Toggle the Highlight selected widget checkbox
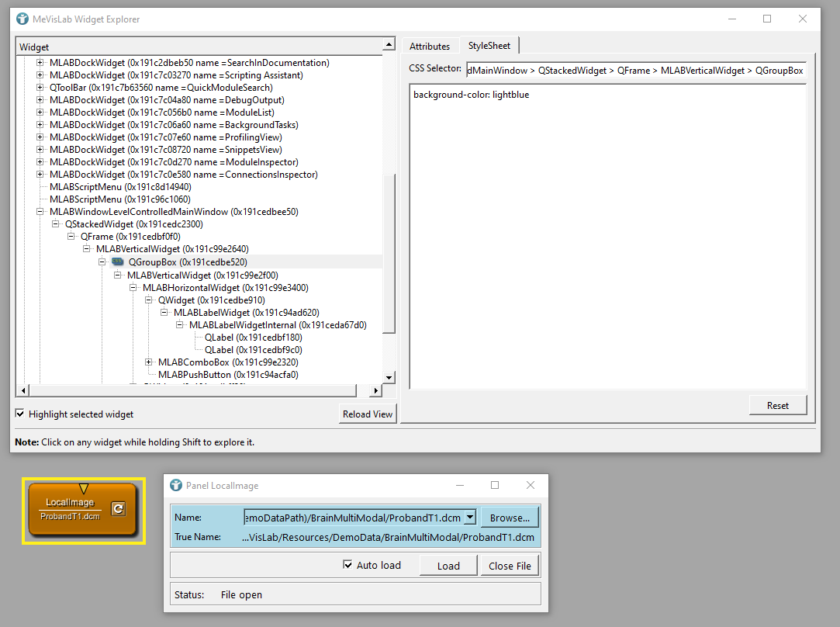 (20, 414)
